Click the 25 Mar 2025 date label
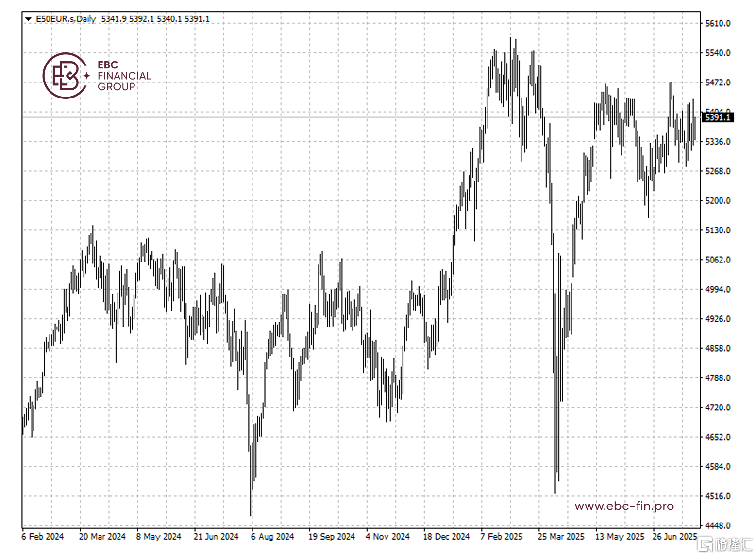 point(561,537)
